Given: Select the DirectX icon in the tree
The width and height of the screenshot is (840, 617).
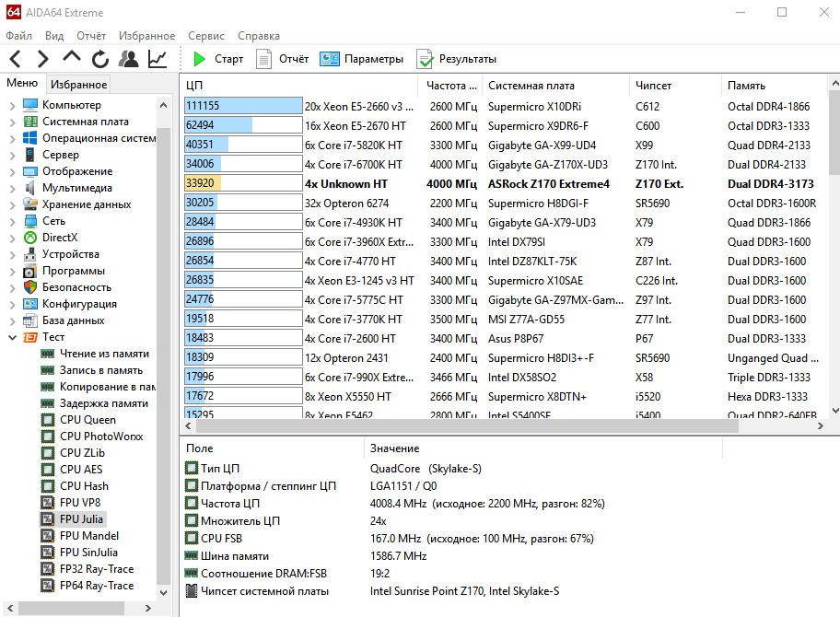Looking at the screenshot, I should 30,238.
